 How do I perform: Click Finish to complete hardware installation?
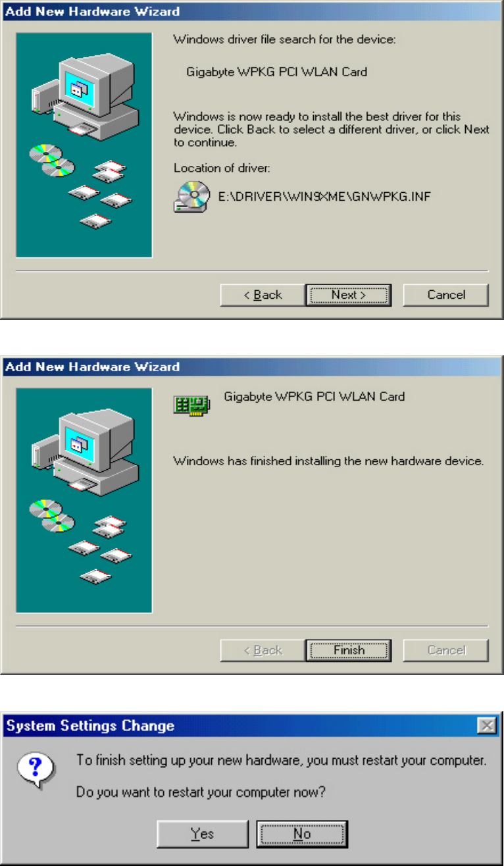click(x=348, y=650)
